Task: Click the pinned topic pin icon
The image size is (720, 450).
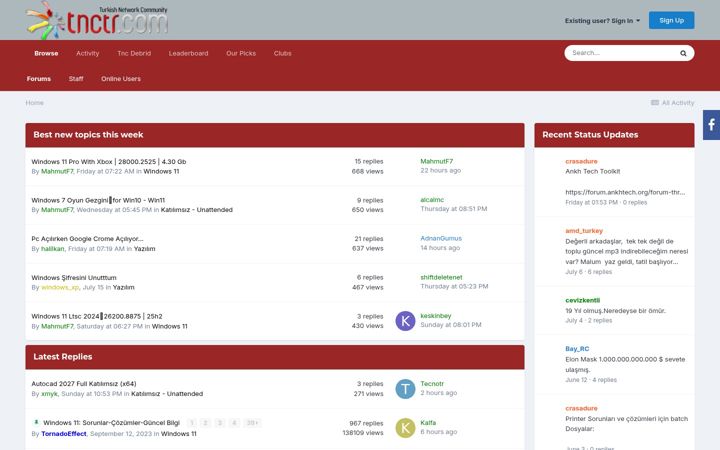Action: click(36, 422)
